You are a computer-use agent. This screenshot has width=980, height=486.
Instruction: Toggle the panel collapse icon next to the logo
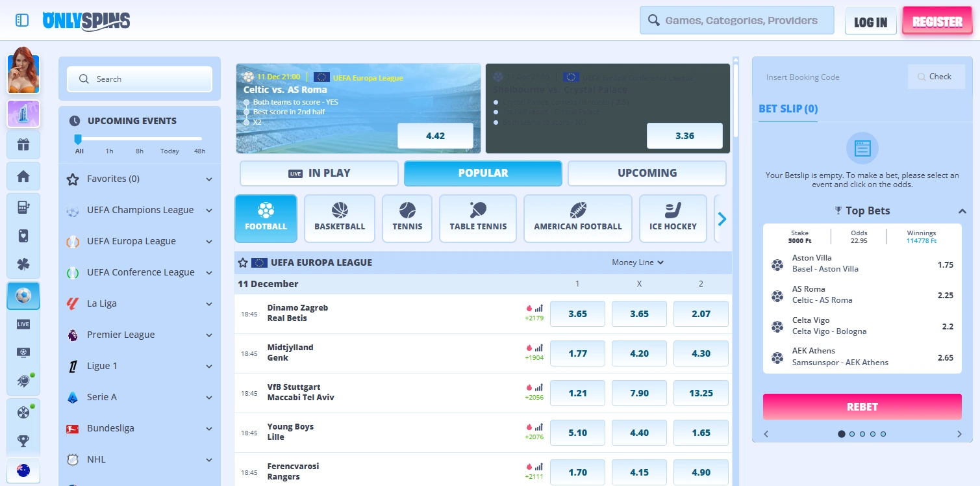click(x=21, y=20)
